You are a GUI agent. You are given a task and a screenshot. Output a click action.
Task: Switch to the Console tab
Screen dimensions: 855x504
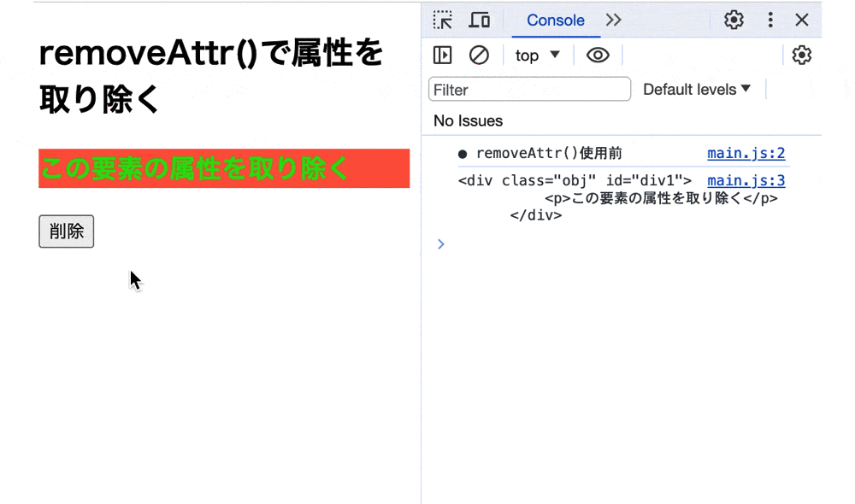click(556, 20)
